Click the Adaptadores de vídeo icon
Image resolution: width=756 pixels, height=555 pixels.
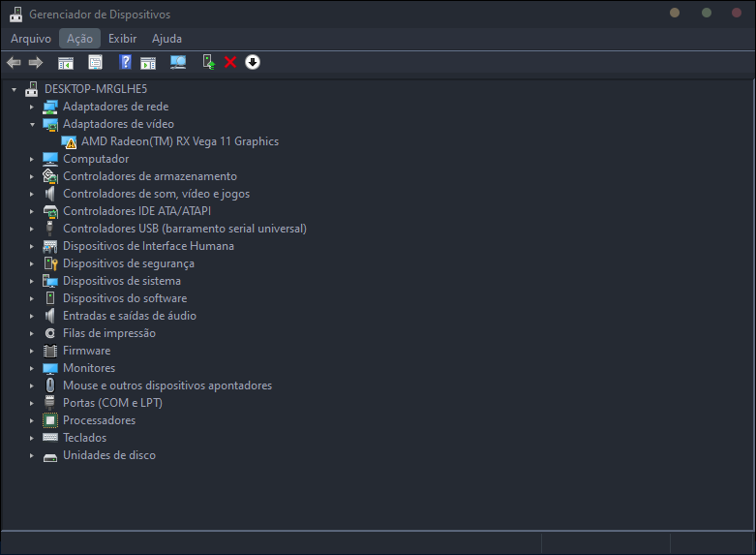coord(50,124)
